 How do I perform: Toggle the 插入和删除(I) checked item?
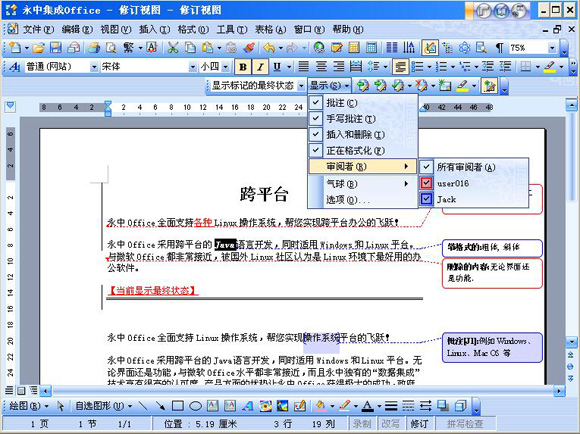pyautogui.click(x=363, y=134)
